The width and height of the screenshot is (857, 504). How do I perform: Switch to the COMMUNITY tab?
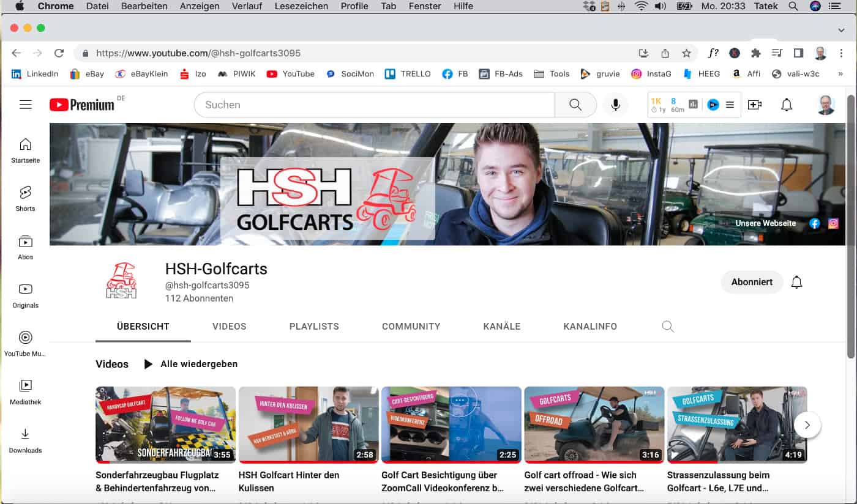(411, 327)
